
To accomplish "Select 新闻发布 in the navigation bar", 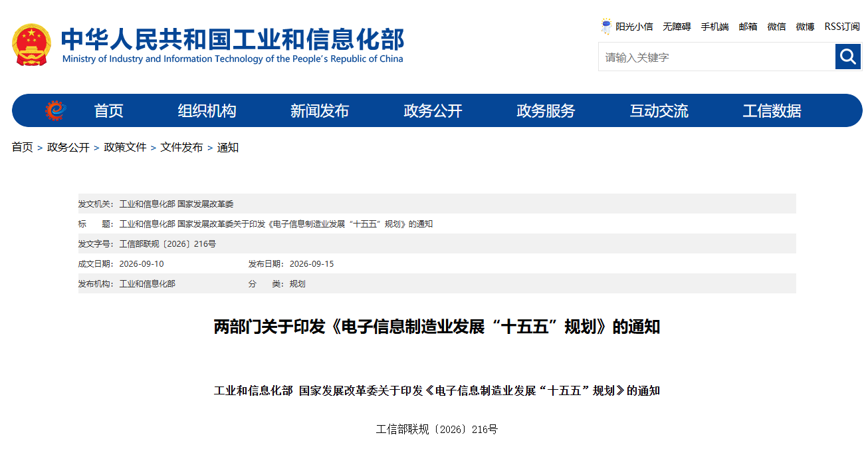I will coord(320,111).
